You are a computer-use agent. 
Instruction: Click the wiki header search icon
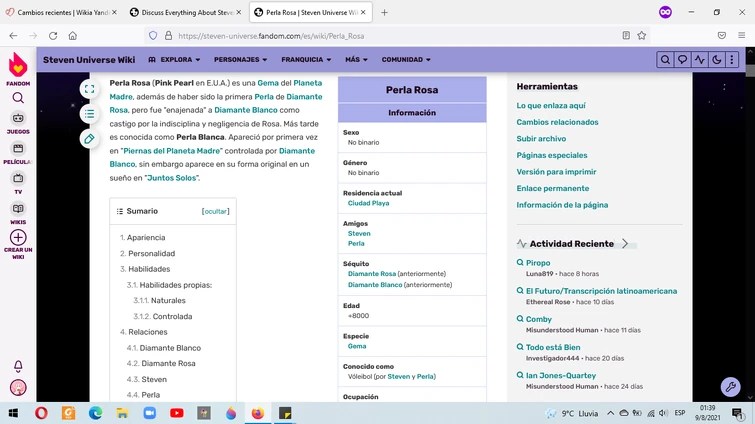click(665, 60)
